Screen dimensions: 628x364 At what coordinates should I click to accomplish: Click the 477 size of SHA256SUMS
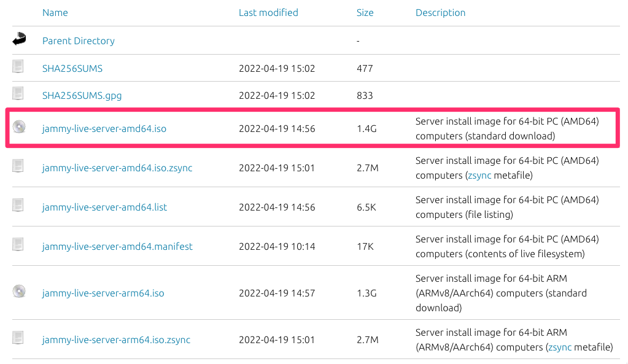click(365, 69)
